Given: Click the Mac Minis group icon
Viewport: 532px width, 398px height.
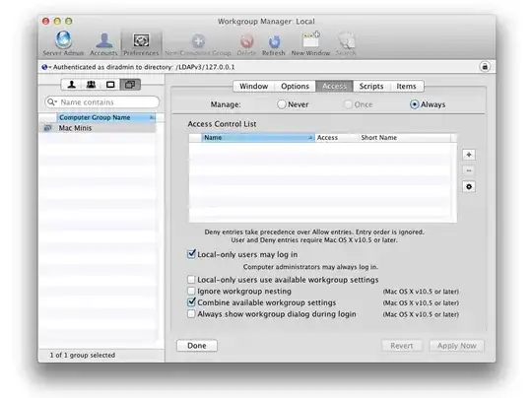Looking at the screenshot, I should 48,128.
